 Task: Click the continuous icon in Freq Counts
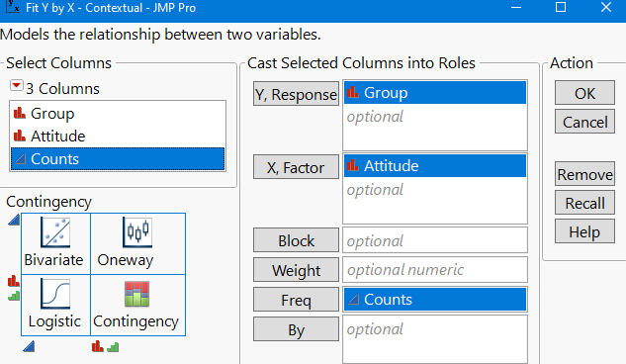(353, 300)
